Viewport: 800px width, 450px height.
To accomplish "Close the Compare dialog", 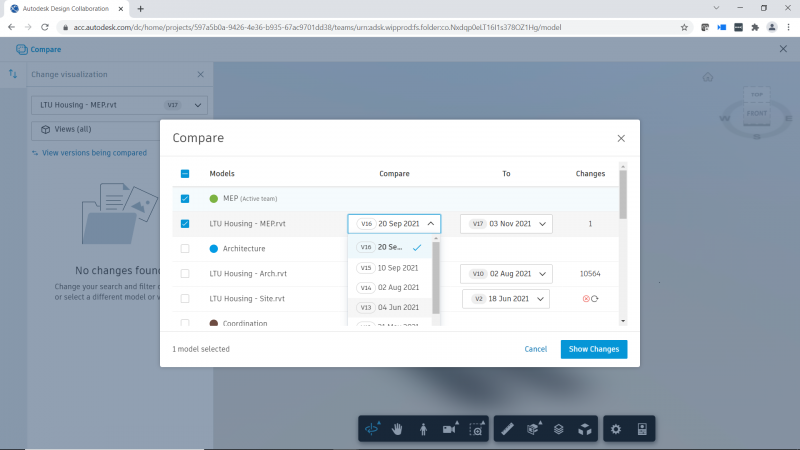I will point(621,138).
